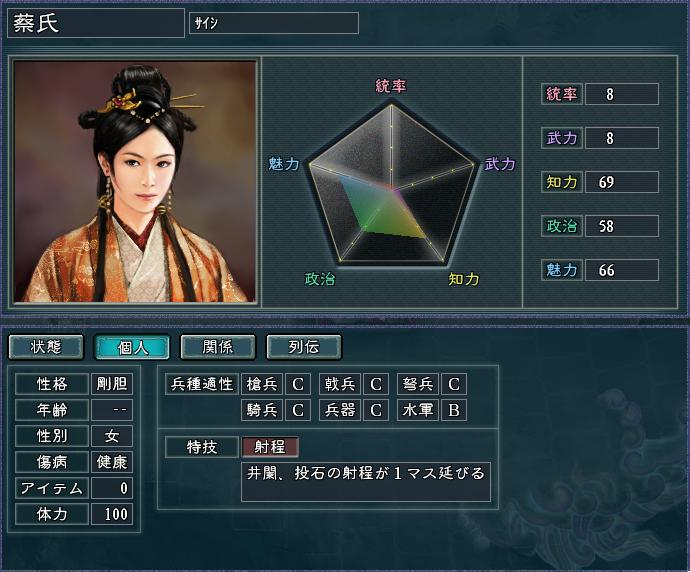Click the character portrait of 蔡氏
The height and width of the screenshot is (572, 690).
tap(135, 181)
